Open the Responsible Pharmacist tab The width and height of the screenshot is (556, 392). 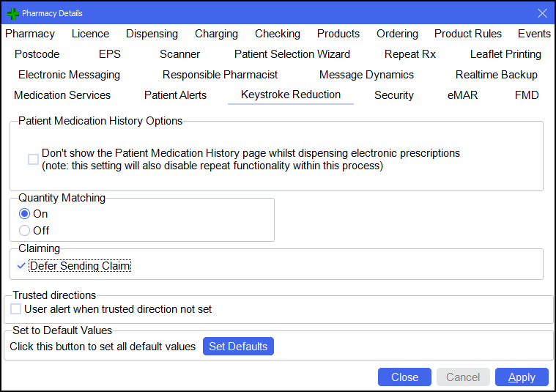tap(220, 75)
